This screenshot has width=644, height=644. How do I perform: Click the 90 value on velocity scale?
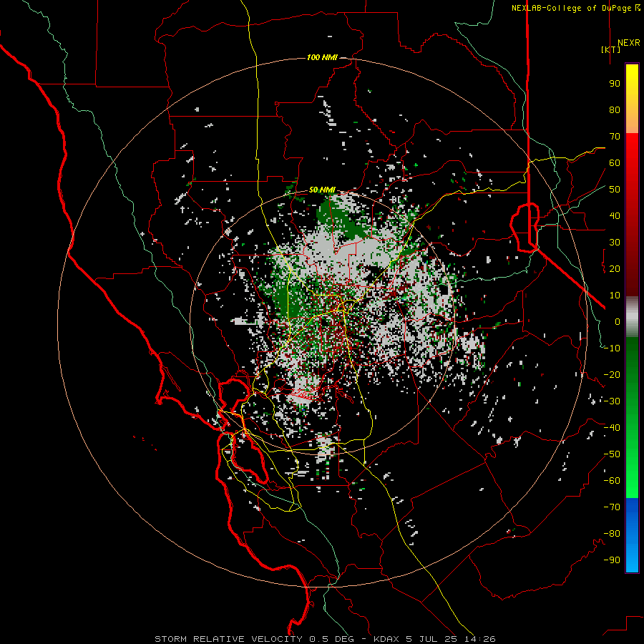click(x=615, y=84)
